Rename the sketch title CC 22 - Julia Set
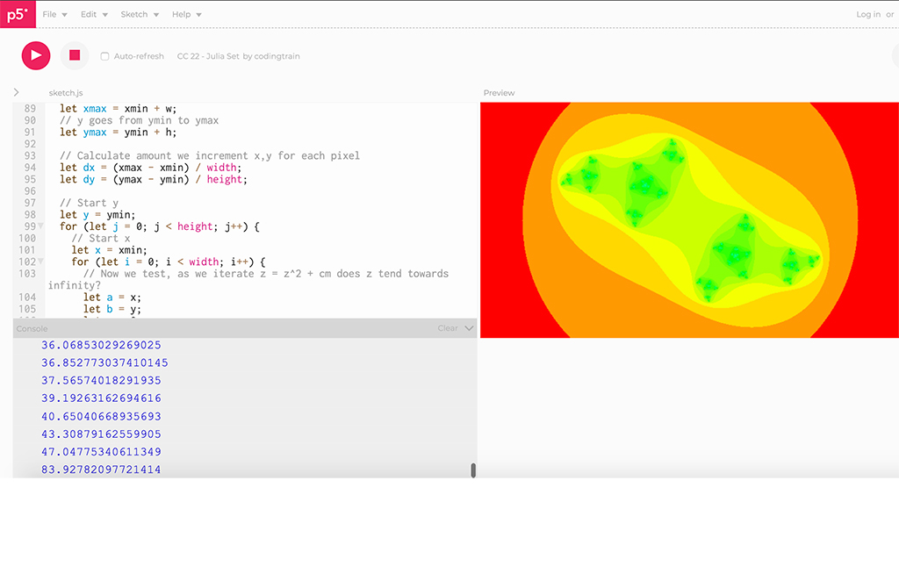The image size is (899, 588). [x=207, y=56]
